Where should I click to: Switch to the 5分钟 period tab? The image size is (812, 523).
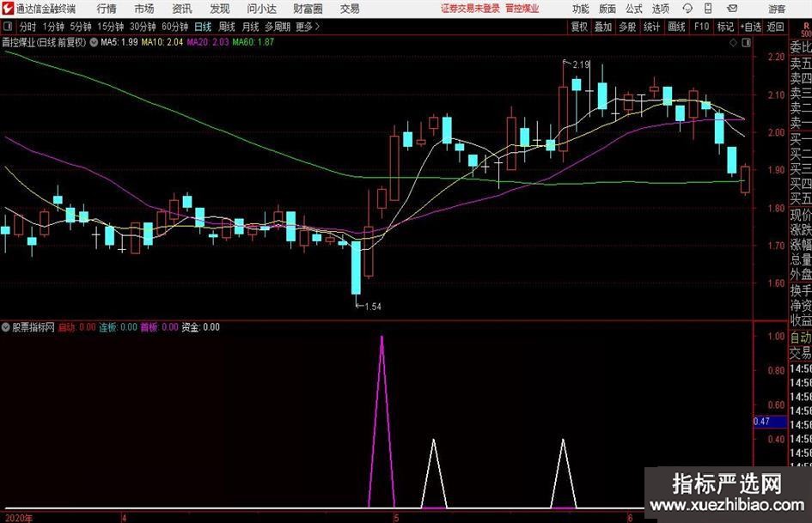(x=81, y=27)
